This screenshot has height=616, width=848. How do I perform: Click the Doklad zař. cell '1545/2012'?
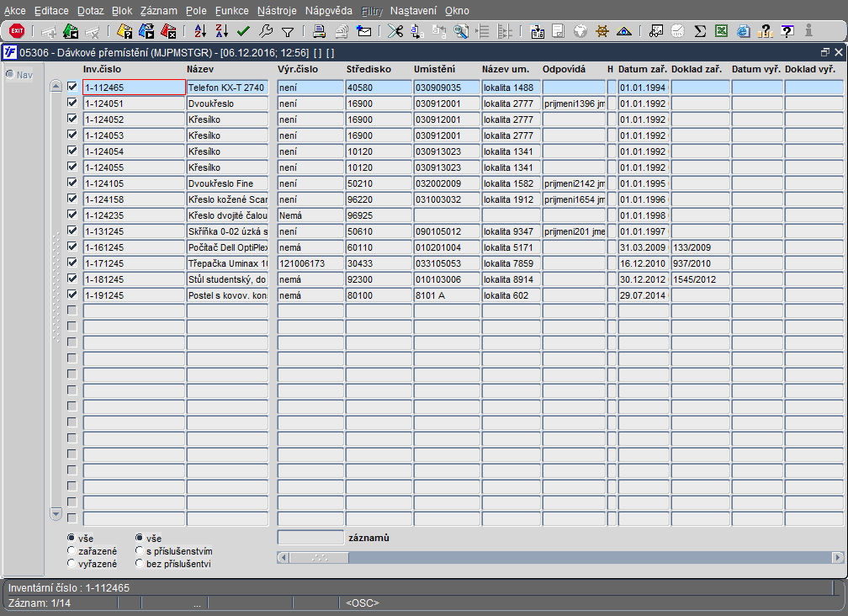tap(700, 279)
